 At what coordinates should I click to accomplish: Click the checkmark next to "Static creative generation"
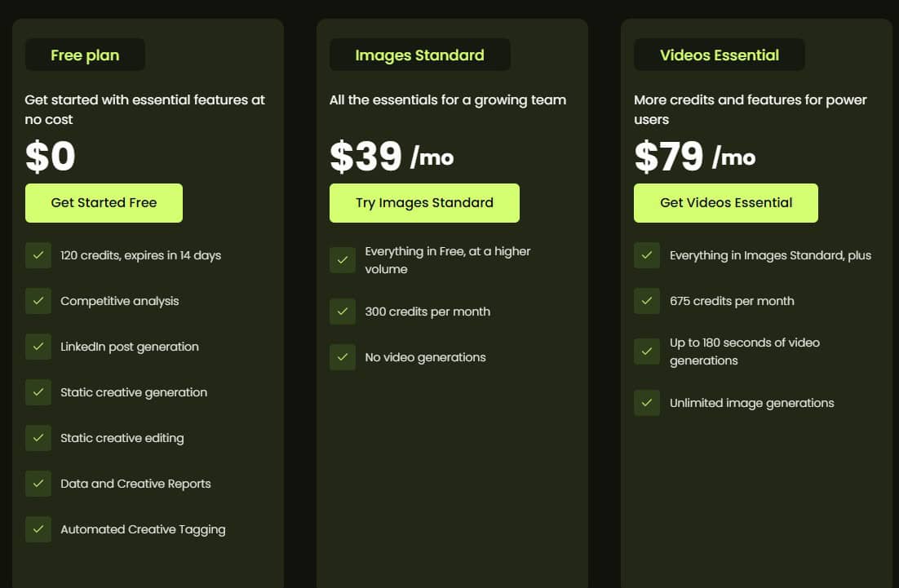tap(38, 392)
